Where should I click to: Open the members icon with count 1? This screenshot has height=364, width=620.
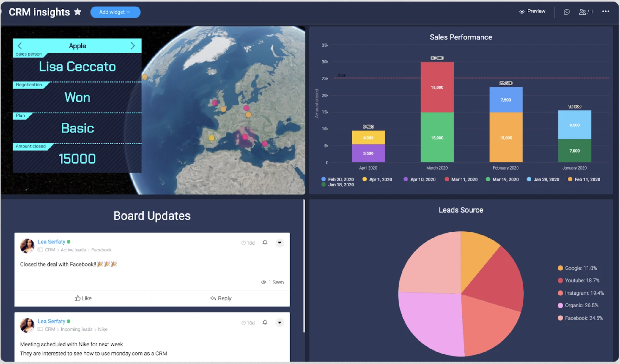(586, 12)
